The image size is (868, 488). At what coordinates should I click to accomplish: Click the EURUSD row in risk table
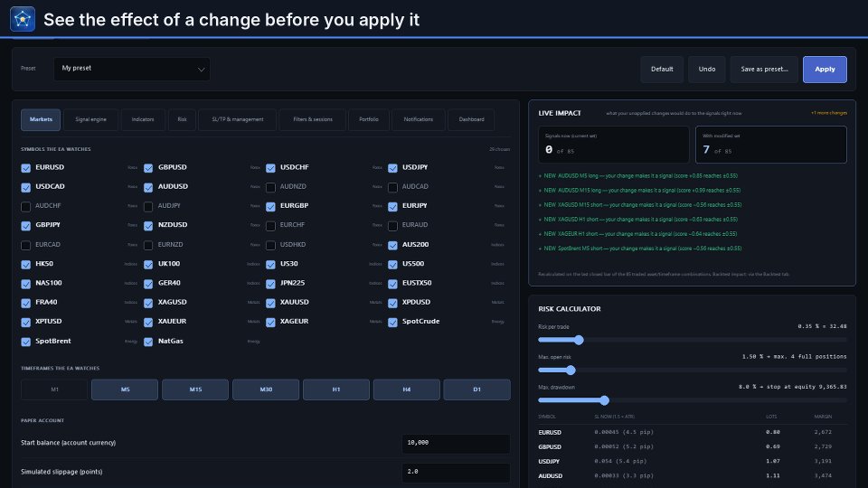pyautogui.click(x=692, y=432)
